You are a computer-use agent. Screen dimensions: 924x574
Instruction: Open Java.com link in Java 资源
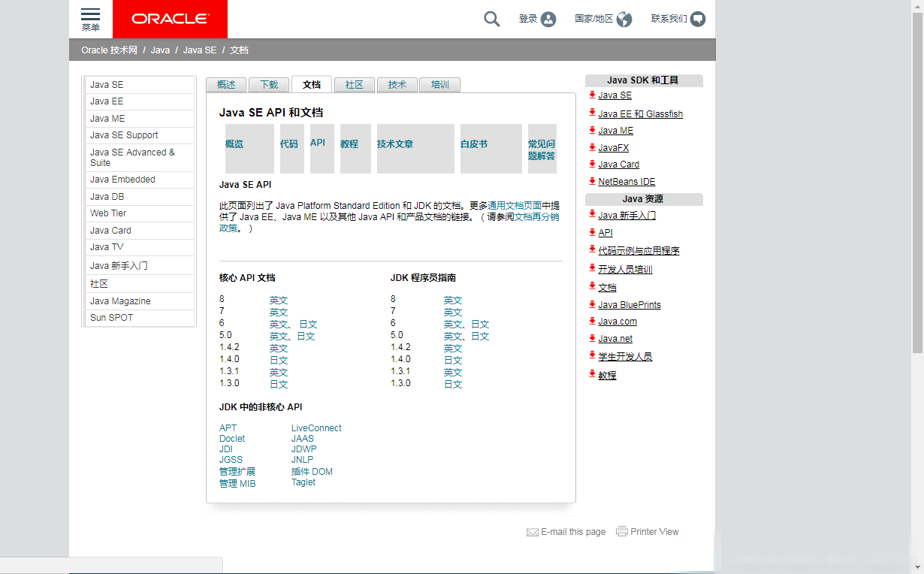618,322
